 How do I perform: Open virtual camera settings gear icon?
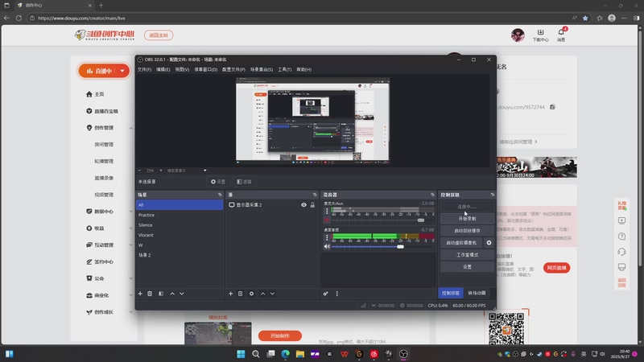(x=489, y=243)
